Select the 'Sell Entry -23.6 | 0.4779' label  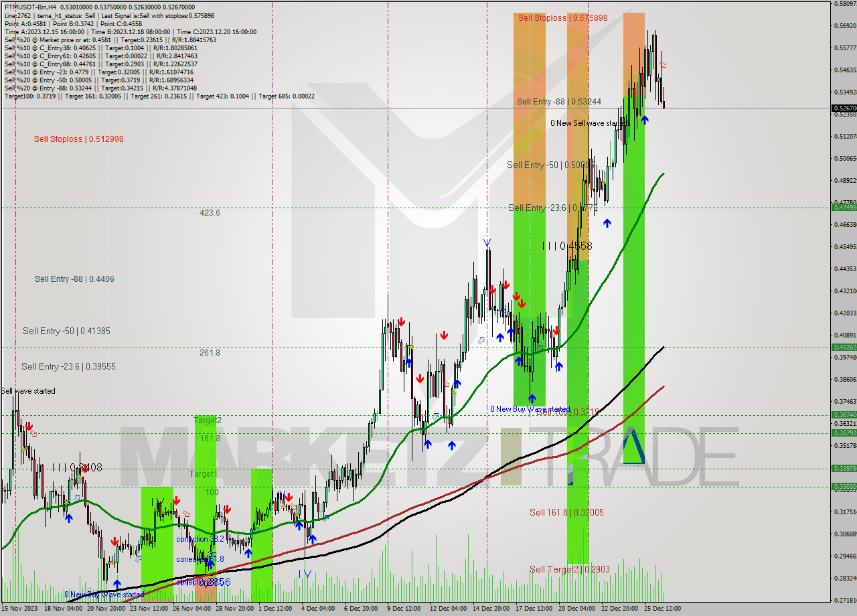(553, 208)
